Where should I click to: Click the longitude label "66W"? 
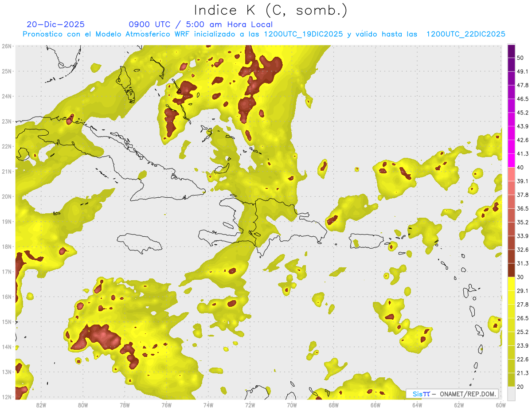click(x=376, y=405)
